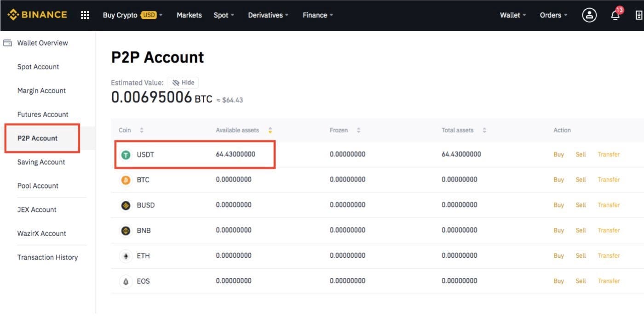This screenshot has width=644, height=322.
Task: Sort by Total assets column arrows
Action: 484,130
